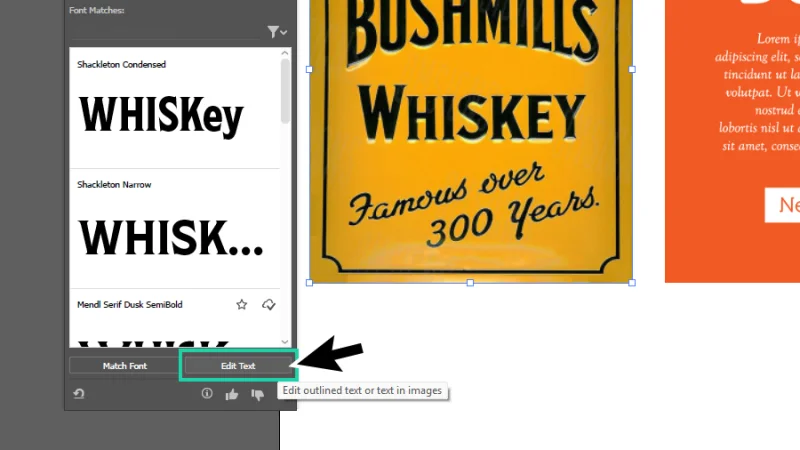
Task: Click the bottom right selection handle
Action: [x=632, y=283]
